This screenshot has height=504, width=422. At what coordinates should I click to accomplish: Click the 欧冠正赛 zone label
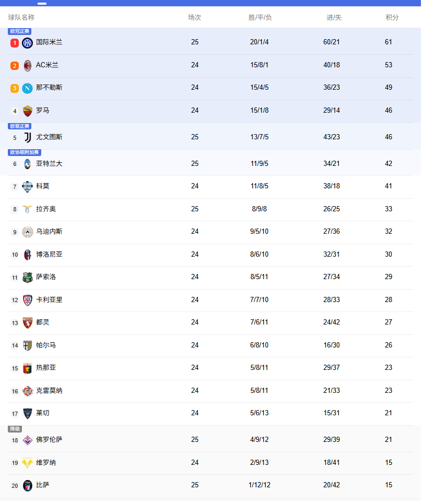point(20,31)
